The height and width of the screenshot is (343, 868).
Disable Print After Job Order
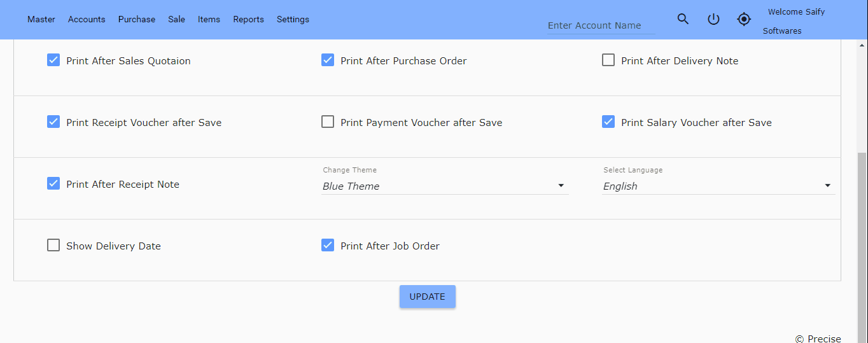pos(328,246)
